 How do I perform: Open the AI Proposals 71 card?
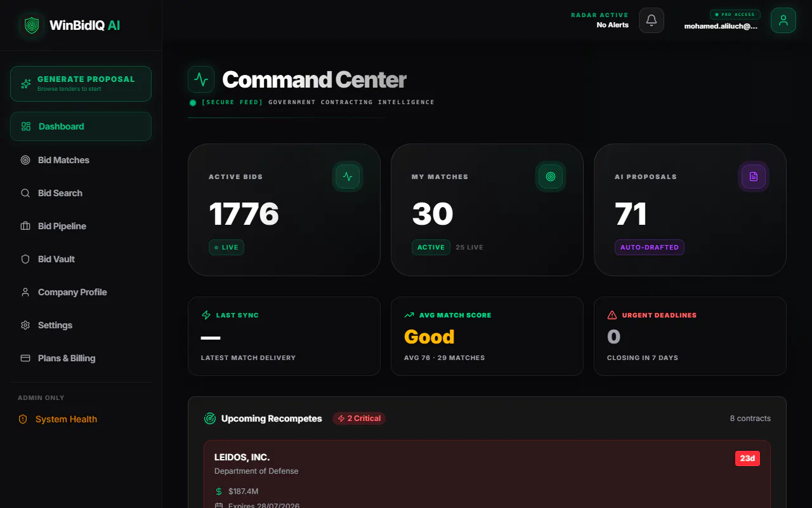point(690,210)
